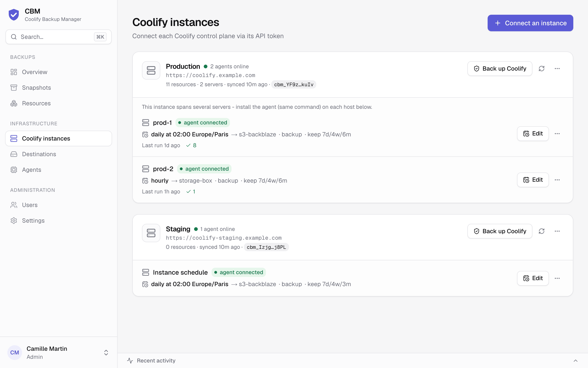Click the Staging server icon tile
Screen dimensions: 588x368
[151, 233]
